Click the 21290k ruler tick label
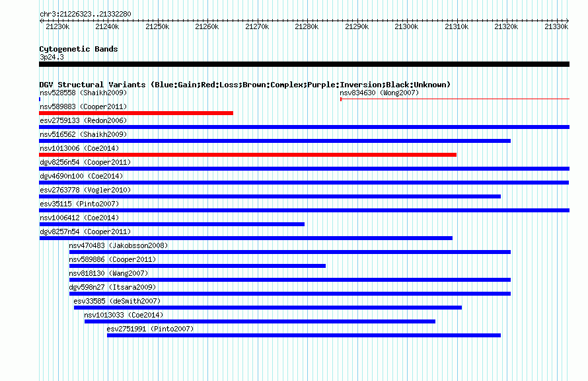Image resolution: width=588 pixels, height=381 pixels. coord(357,26)
